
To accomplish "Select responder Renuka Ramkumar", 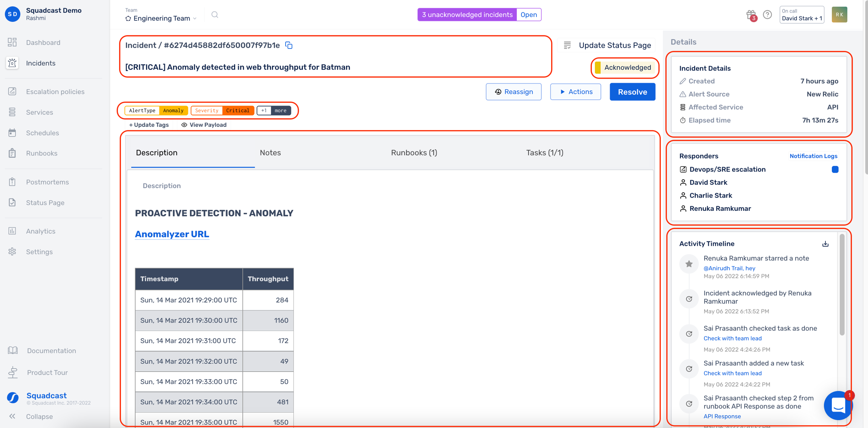I will click(720, 209).
